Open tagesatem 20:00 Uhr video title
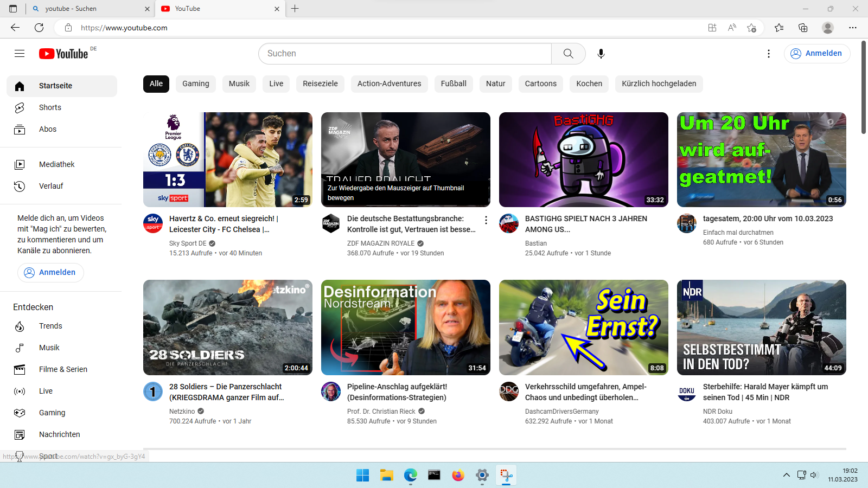The width and height of the screenshot is (868, 488). 768,219
